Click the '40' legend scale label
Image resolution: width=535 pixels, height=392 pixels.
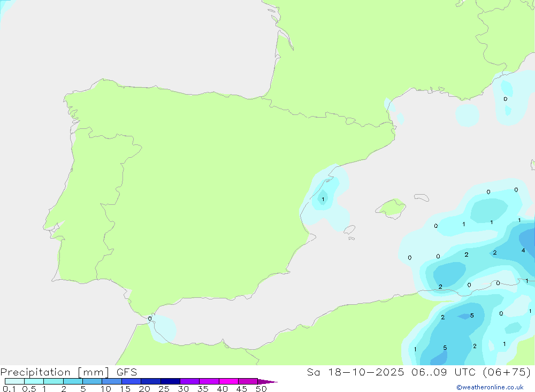tap(222, 389)
